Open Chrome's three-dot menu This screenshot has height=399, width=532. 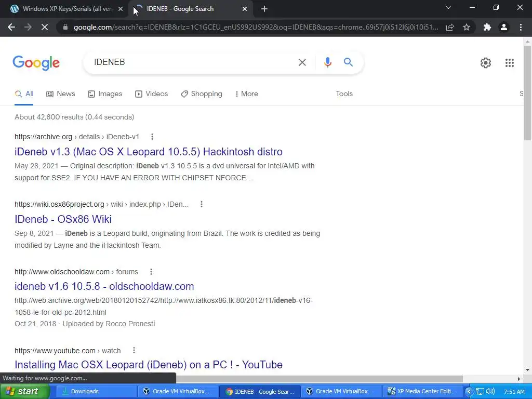tap(521, 27)
